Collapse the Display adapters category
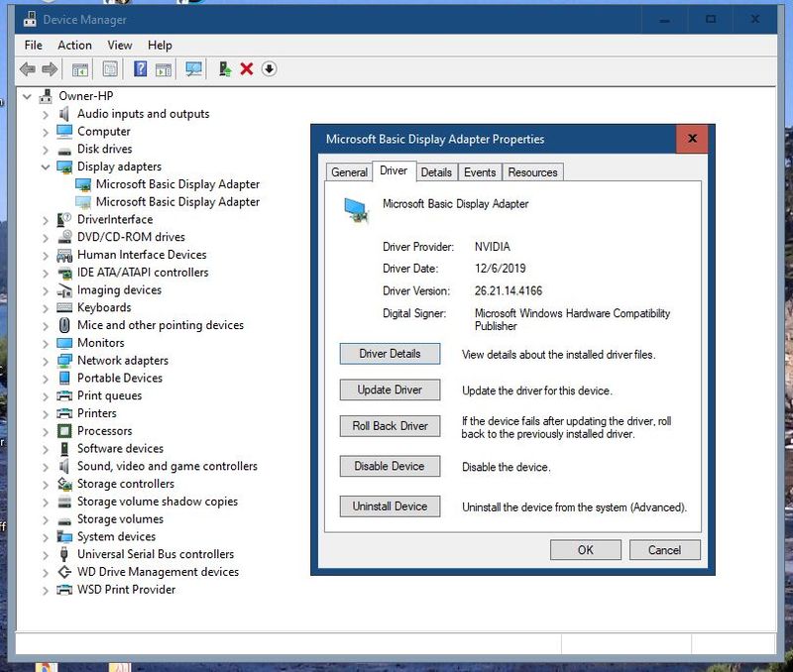Screen dimensions: 793x672 [x=46, y=167]
